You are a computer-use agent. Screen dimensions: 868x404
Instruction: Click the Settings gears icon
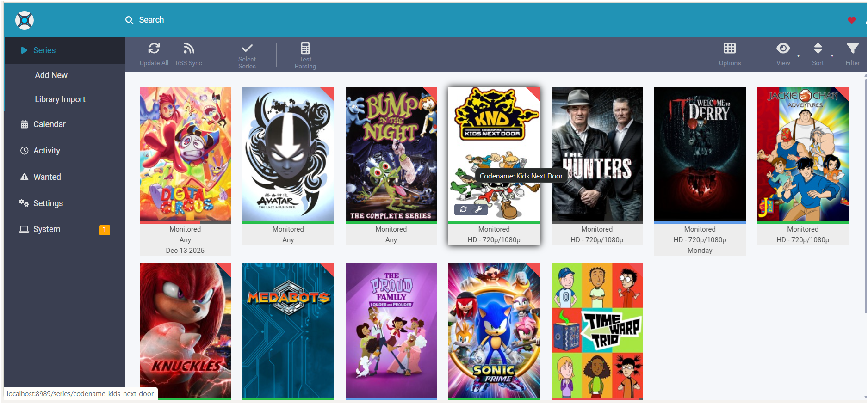click(x=24, y=203)
